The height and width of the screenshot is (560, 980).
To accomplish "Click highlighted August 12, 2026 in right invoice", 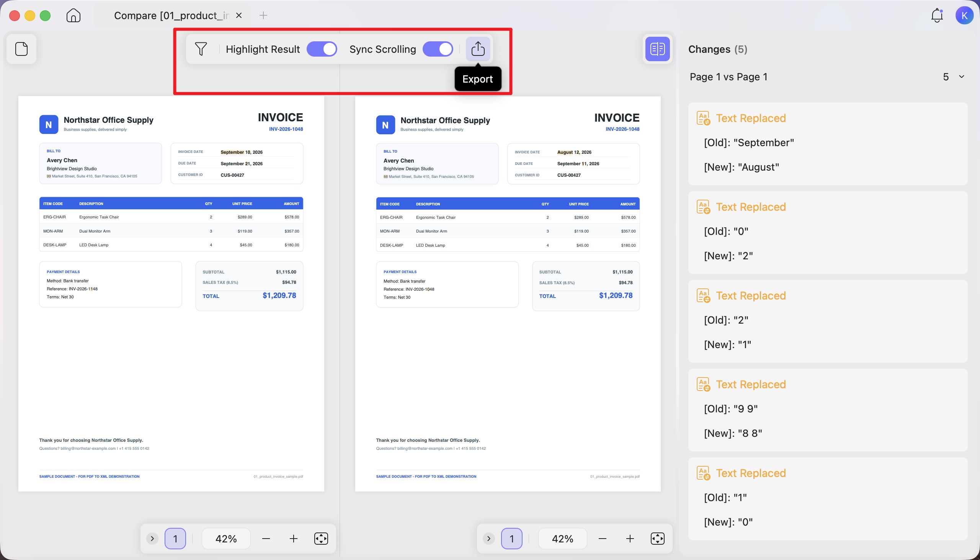I will pos(574,152).
